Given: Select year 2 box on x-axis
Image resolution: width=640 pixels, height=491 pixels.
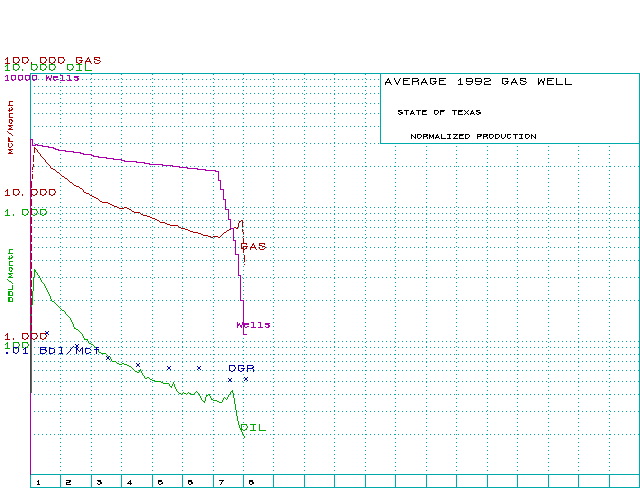Looking at the screenshot, I should coord(68,482).
